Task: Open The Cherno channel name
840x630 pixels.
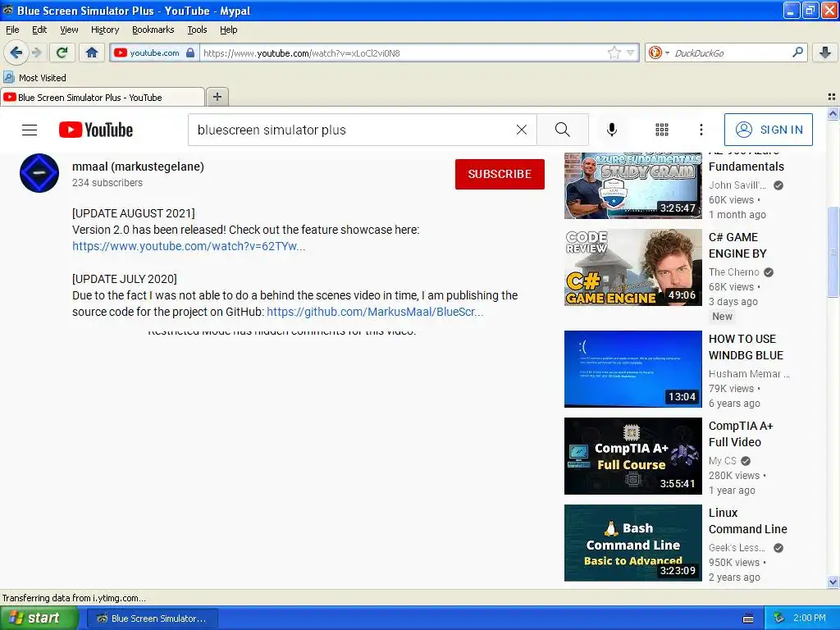Action: pyautogui.click(x=734, y=272)
